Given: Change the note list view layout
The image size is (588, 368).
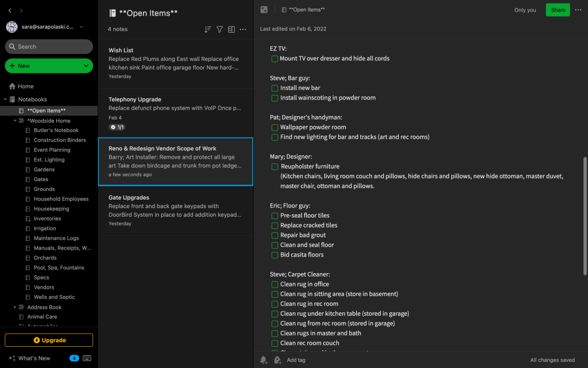Looking at the screenshot, I should point(231,29).
